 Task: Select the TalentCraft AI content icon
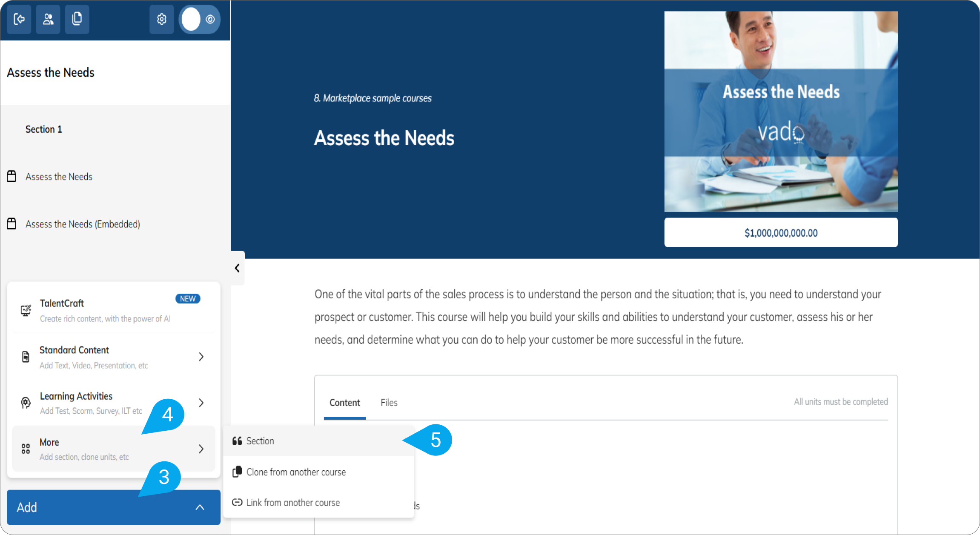25,310
